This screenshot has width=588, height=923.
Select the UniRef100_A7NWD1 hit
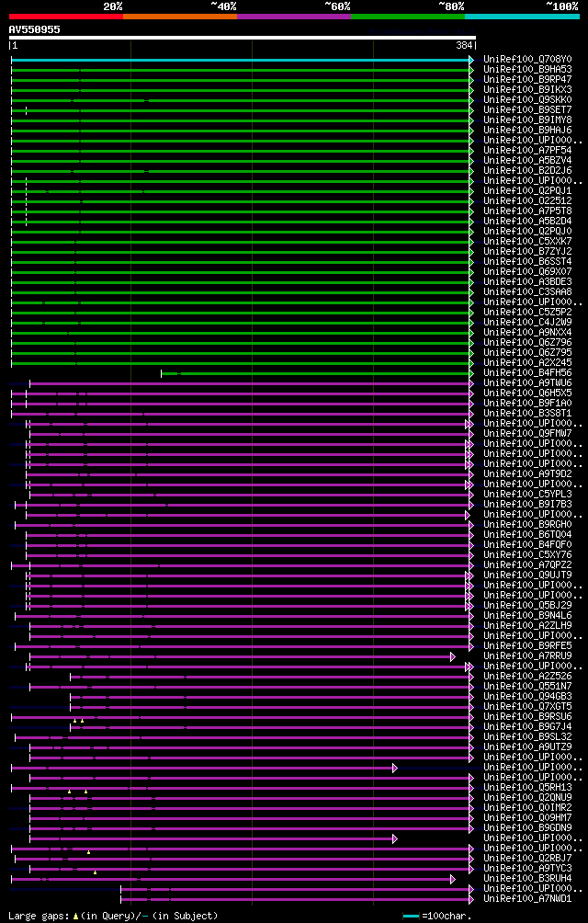527,899
